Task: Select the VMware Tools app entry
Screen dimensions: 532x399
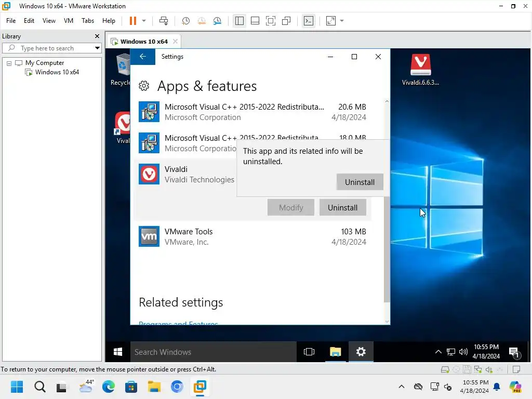Action: [x=252, y=236]
